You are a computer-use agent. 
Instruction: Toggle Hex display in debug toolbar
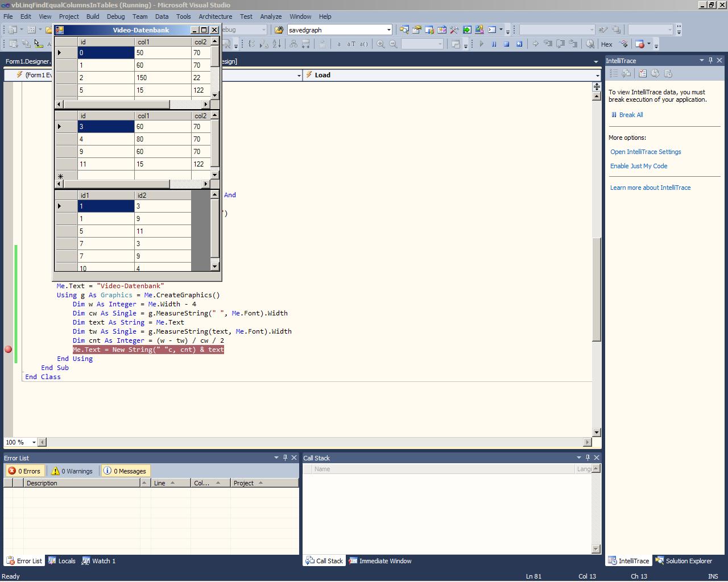(607, 44)
